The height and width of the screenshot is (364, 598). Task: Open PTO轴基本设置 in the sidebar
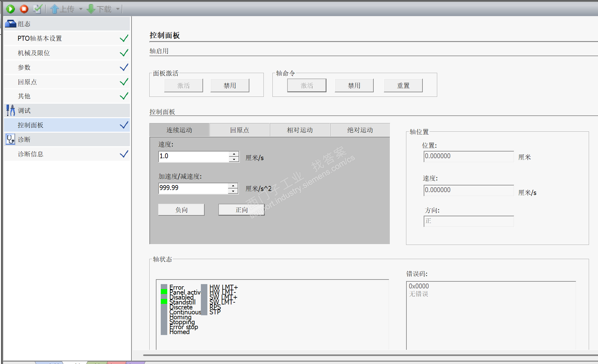[40, 39]
